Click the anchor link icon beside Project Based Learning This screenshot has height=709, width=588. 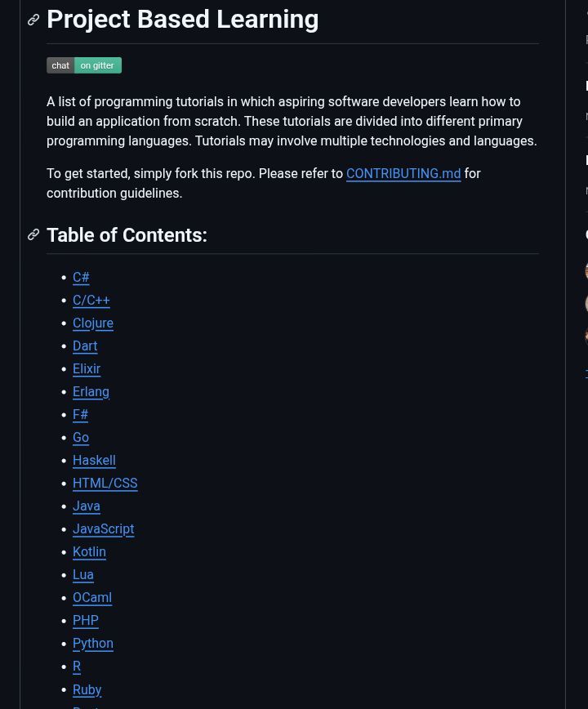33,20
